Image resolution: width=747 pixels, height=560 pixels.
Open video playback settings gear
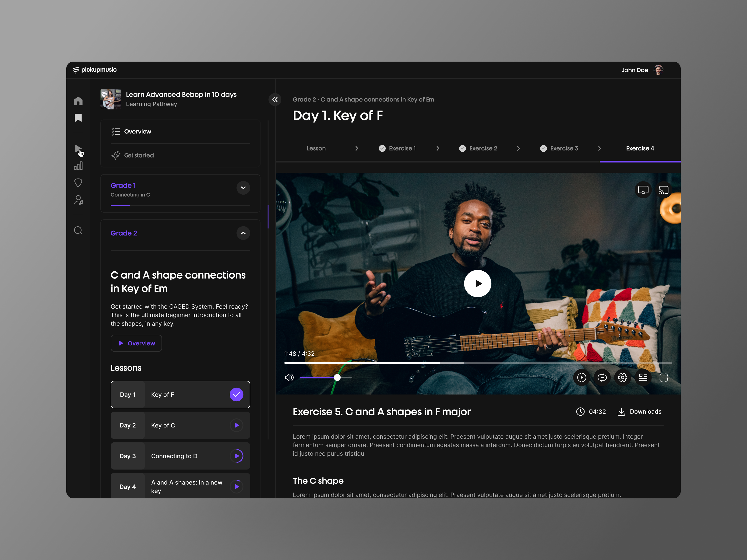pyautogui.click(x=622, y=377)
